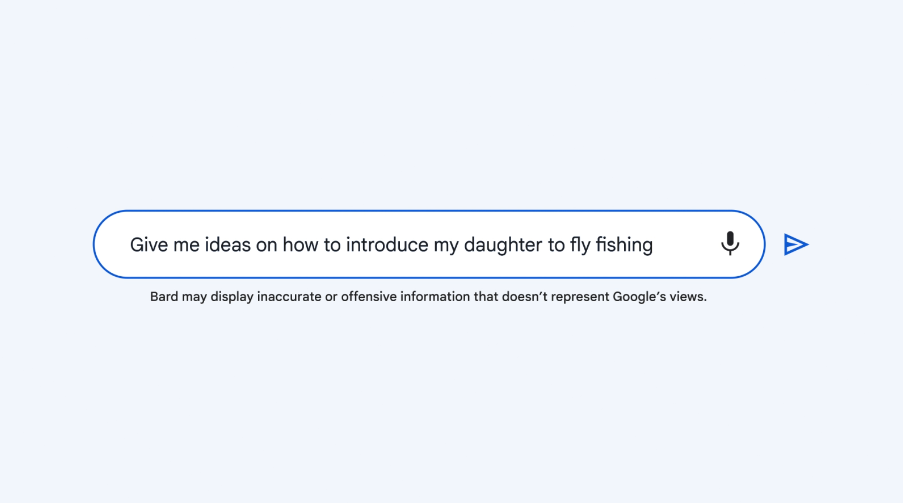Image resolution: width=903 pixels, height=503 pixels.
Task: Click the word "fishing" in the prompt
Action: (624, 245)
